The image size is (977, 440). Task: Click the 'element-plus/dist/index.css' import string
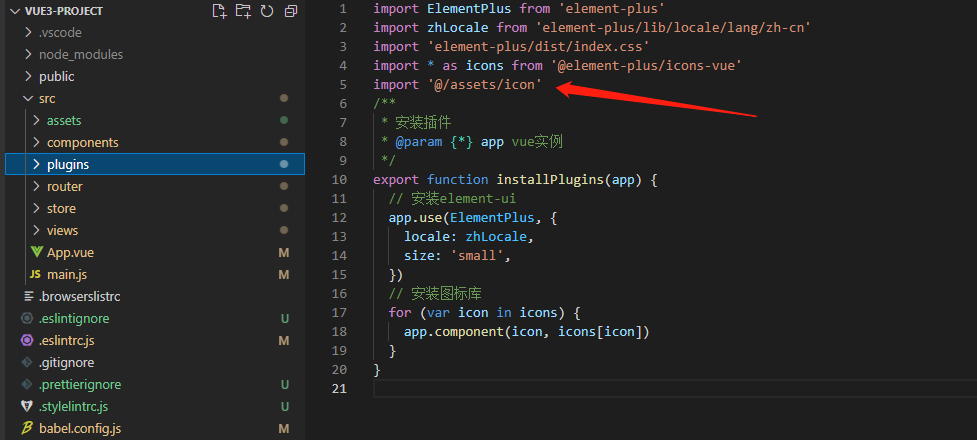(x=539, y=46)
